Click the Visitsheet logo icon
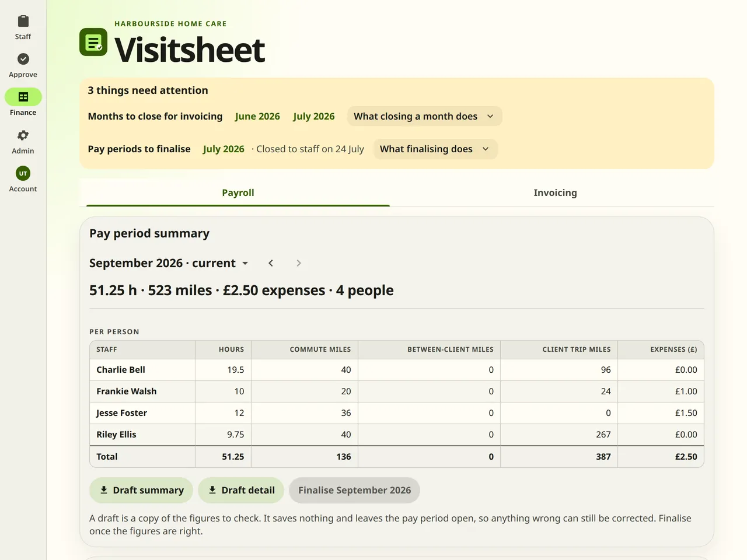 (93, 42)
